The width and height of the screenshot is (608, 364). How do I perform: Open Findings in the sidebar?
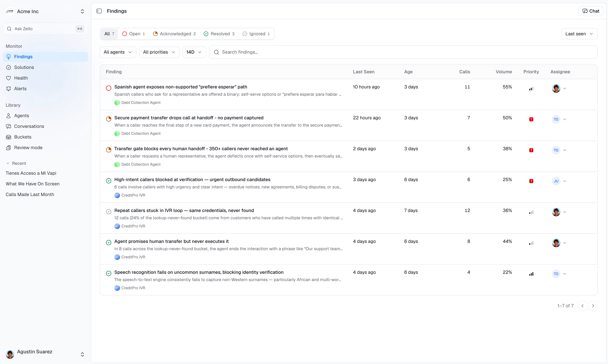(45, 57)
